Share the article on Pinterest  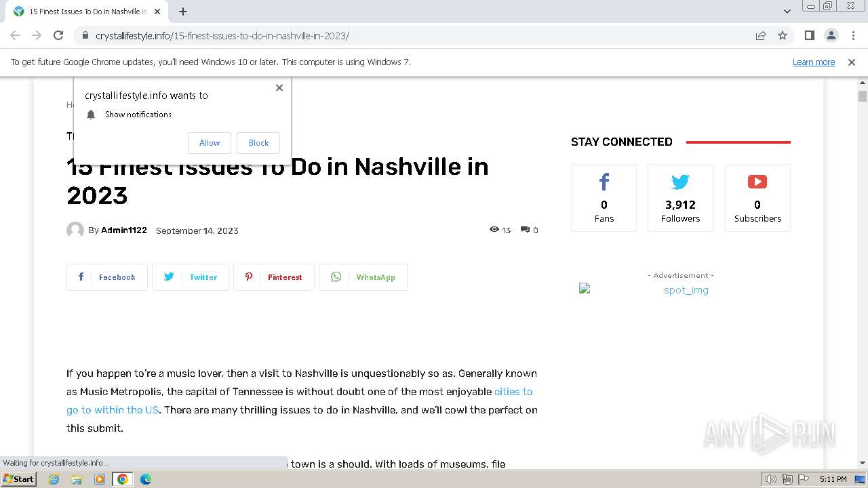pos(274,277)
